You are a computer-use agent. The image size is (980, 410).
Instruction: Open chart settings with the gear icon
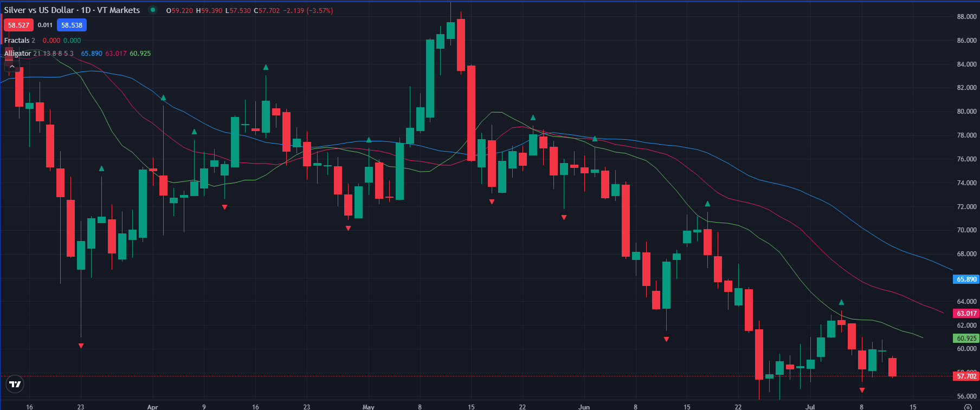(x=968, y=407)
